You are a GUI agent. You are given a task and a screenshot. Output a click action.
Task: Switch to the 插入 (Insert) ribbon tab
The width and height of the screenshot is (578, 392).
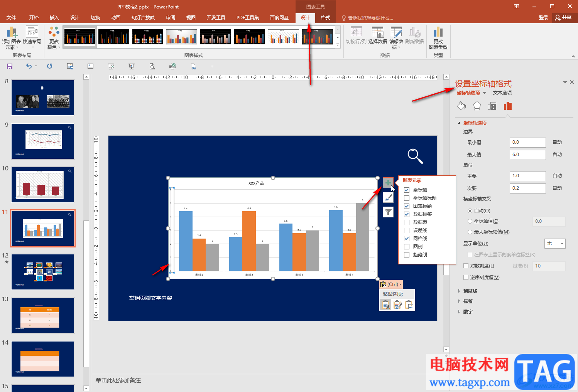point(54,18)
